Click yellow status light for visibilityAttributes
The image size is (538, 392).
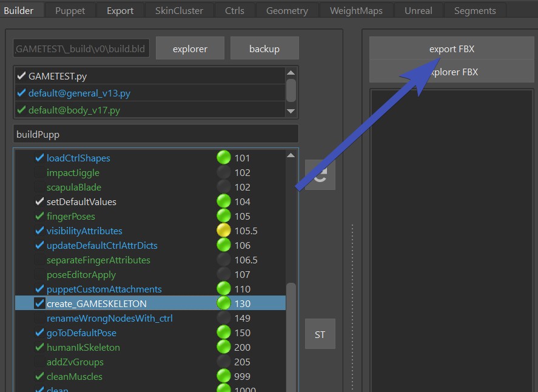click(x=224, y=231)
